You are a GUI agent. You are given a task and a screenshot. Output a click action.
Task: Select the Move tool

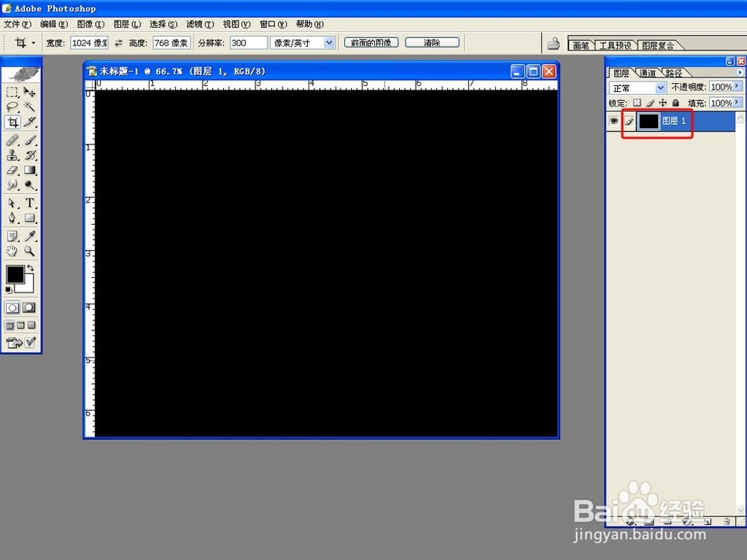click(30, 92)
